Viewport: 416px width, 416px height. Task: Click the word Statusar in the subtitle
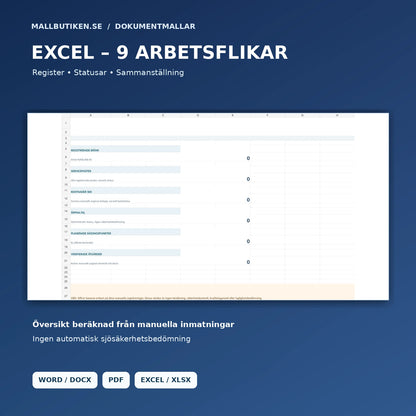point(90,73)
